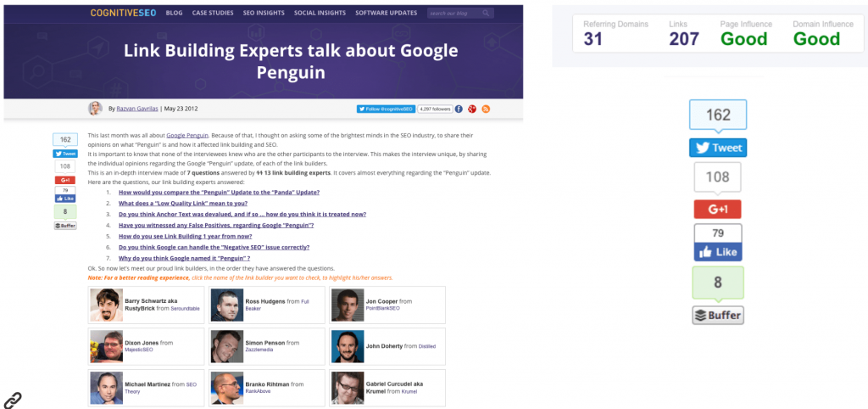This screenshot has height=409, width=868.
Task: Open the Razvan Gavrilas author link
Action: click(137, 109)
